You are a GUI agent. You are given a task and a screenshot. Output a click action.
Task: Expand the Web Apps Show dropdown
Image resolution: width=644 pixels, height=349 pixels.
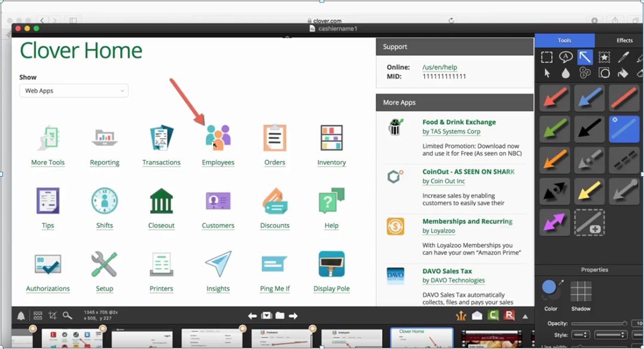[74, 91]
